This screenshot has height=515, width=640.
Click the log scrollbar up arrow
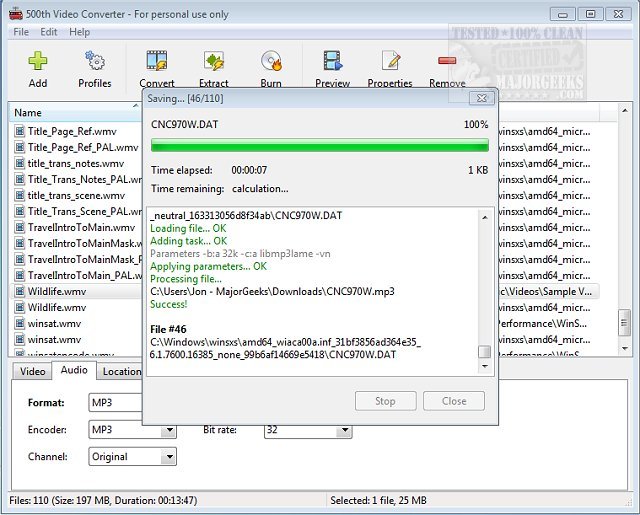coord(484,218)
